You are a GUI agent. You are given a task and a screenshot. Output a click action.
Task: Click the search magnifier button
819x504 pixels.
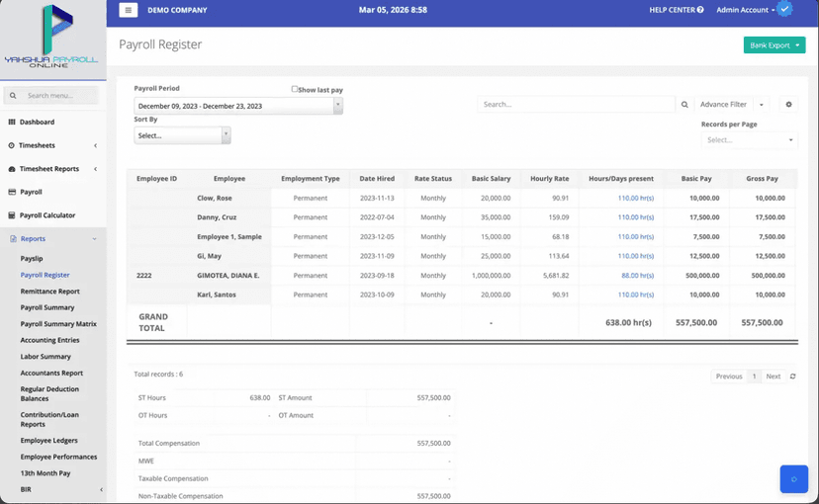tap(684, 105)
